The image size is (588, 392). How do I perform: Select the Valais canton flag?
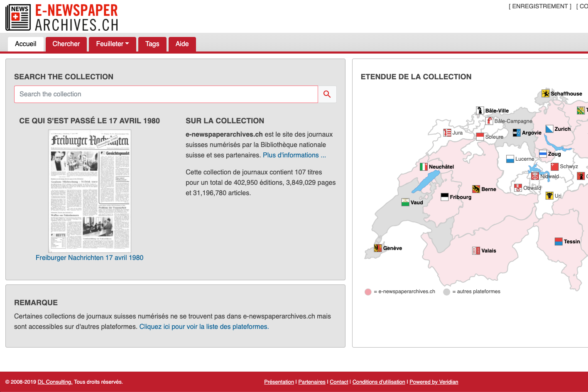point(476,250)
